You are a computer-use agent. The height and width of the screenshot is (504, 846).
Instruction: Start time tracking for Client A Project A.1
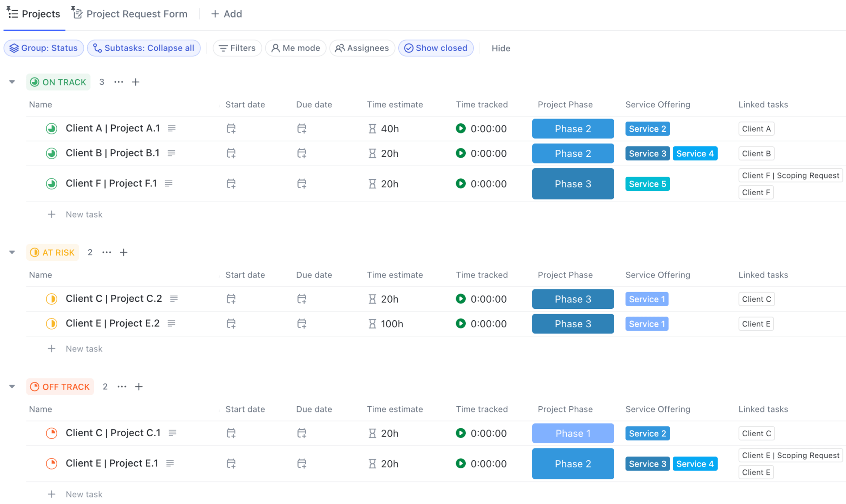(x=461, y=129)
